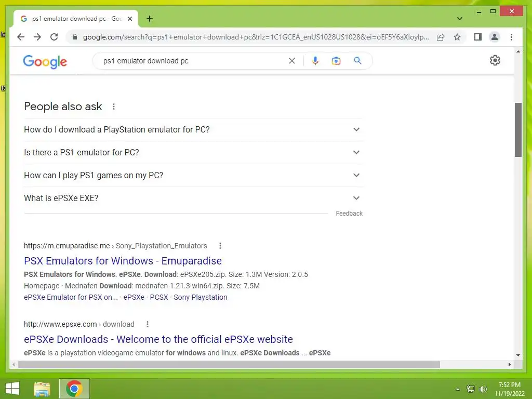532x399 pixels.
Task: Click the vertical scrollbar thumb
Action: 518,129
